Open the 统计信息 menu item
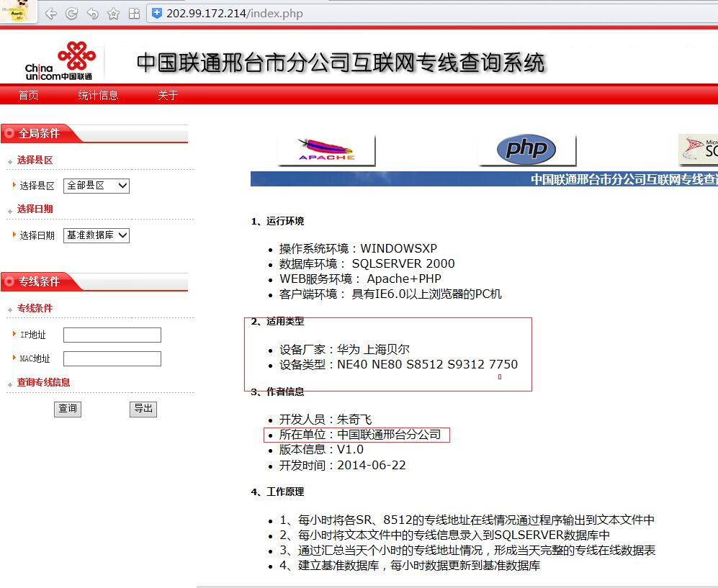Screen dimensions: 718x588 (98, 95)
